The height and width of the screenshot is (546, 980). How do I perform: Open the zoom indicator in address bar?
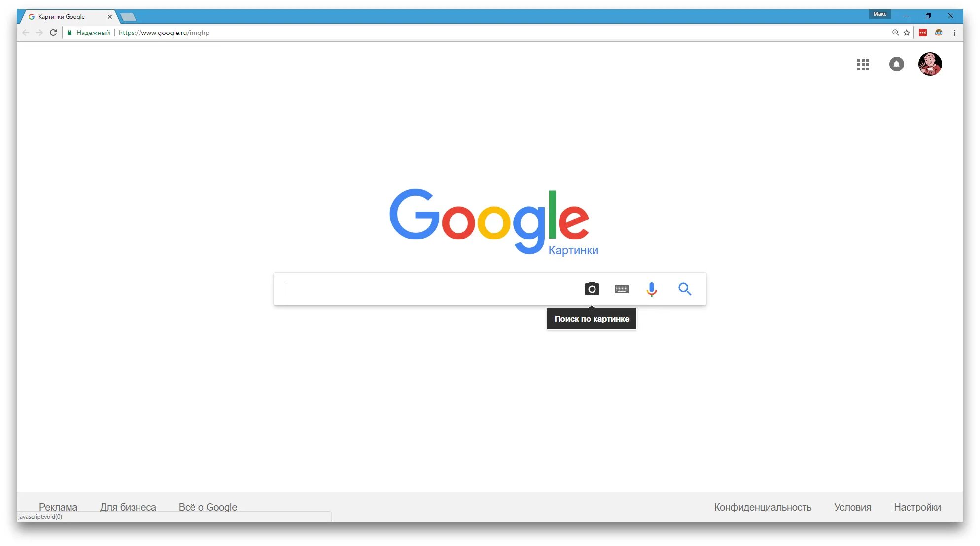[x=895, y=33]
